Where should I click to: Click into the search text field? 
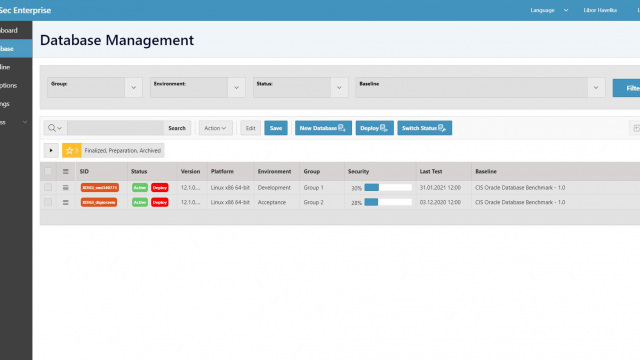[x=116, y=128]
